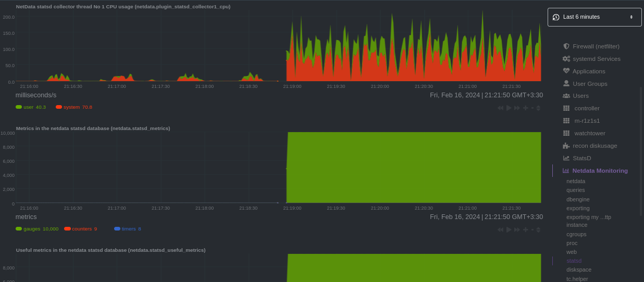Click bar chart icon beside Netdata Monitoring
Viewport: 644px width, 282px height.
click(566, 171)
